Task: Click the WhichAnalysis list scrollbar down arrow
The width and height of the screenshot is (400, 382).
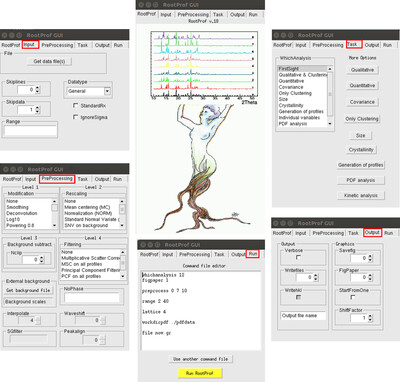Action: pyautogui.click(x=330, y=124)
